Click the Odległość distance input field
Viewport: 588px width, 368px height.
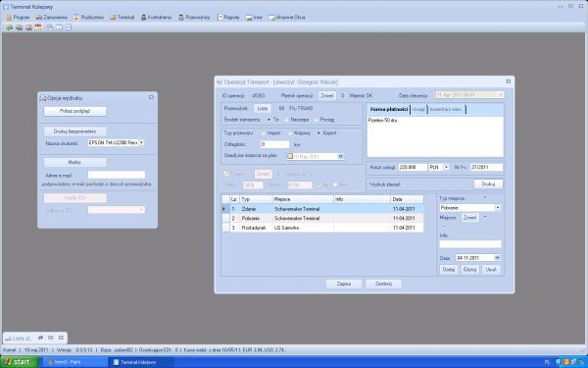274,144
